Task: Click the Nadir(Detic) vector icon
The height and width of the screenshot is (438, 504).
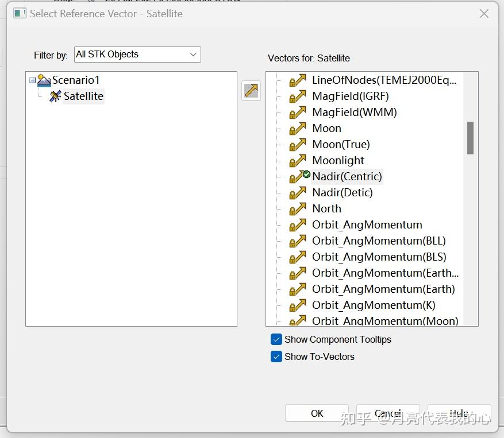Action: click(298, 193)
